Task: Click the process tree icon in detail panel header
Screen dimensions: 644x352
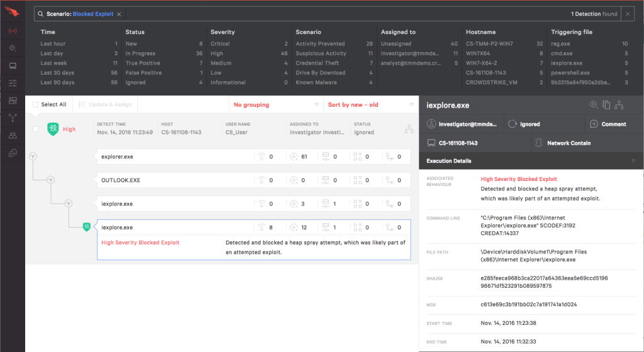Action: pyautogui.click(x=619, y=105)
